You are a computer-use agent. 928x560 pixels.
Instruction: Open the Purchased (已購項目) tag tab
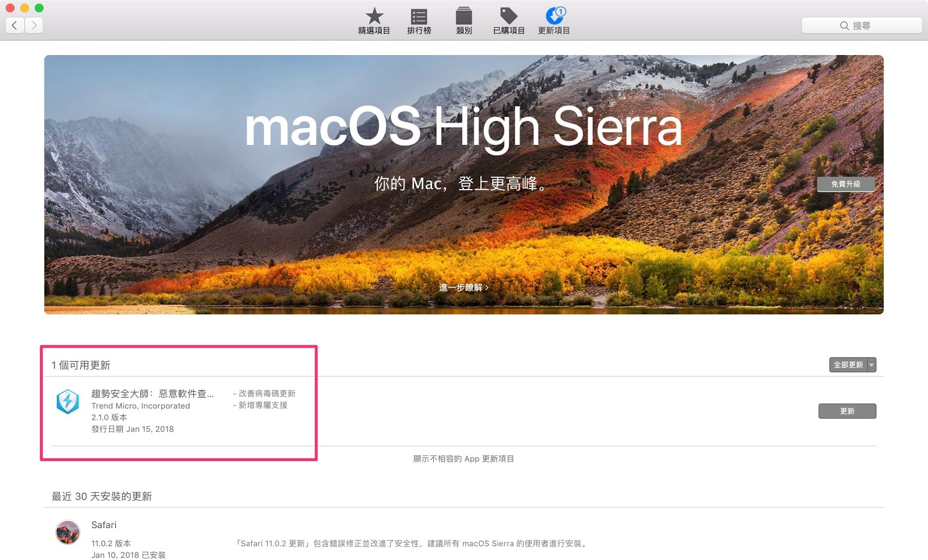point(509,21)
